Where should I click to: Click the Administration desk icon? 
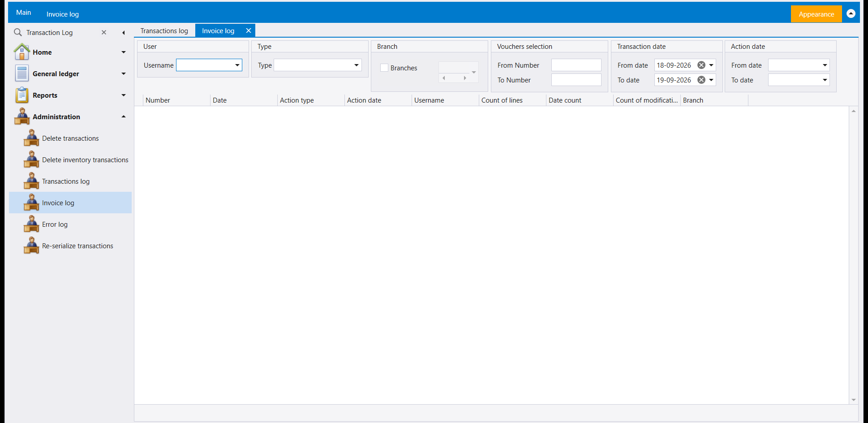[x=21, y=117]
